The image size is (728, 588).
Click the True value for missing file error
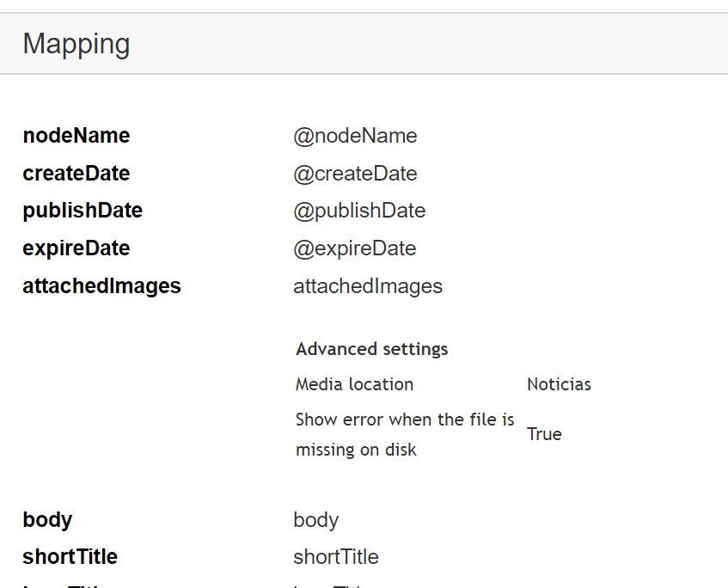(x=544, y=434)
